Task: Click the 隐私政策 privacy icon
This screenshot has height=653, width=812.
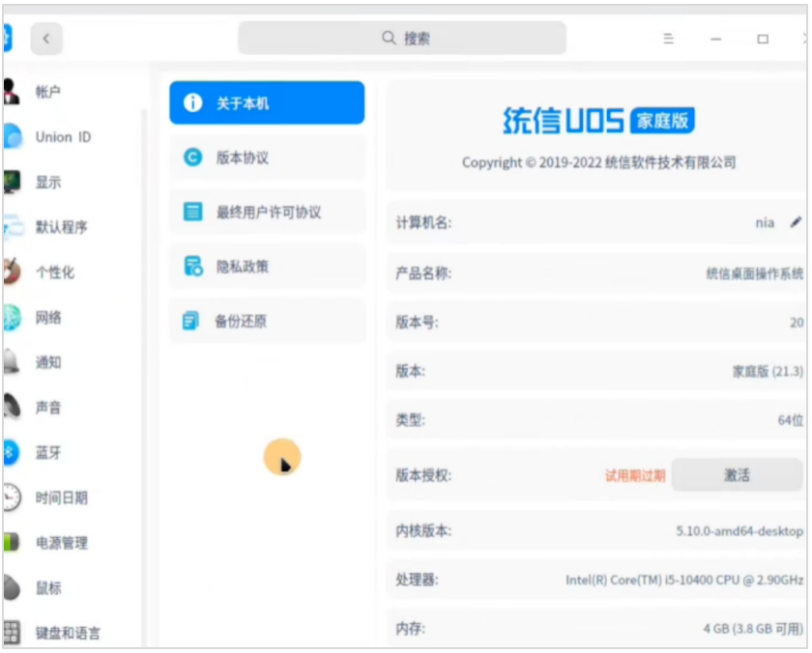Action: [192, 266]
